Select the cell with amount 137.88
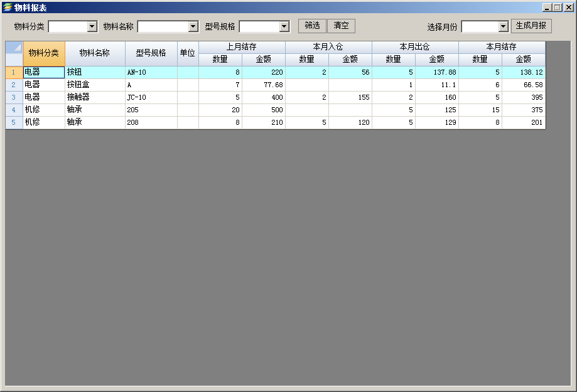 pyautogui.click(x=436, y=72)
